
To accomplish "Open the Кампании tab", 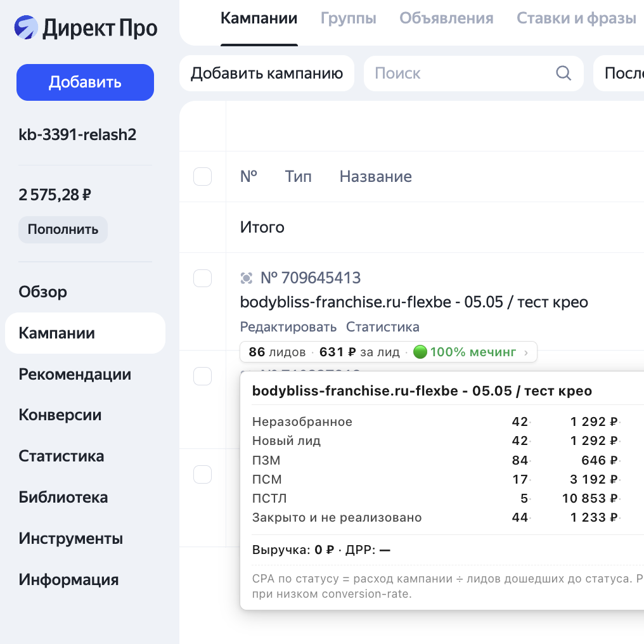I will click(259, 18).
